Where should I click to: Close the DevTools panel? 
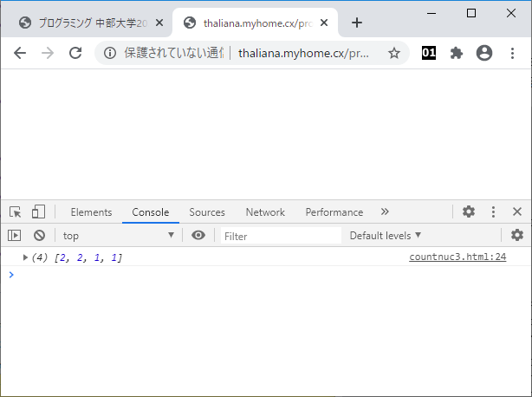click(x=517, y=212)
